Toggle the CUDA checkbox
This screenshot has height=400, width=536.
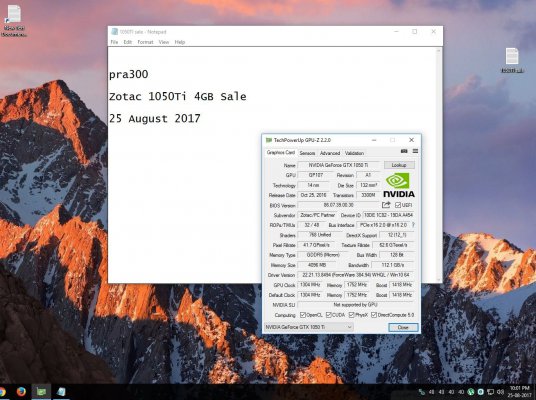tap(329, 315)
